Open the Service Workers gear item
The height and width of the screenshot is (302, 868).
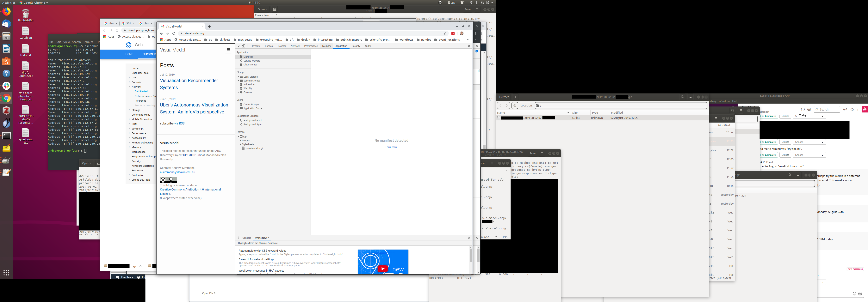[241, 61]
